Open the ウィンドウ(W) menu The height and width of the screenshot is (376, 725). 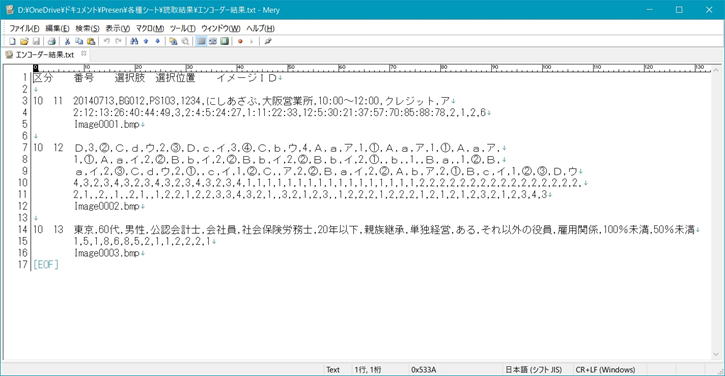pos(221,28)
